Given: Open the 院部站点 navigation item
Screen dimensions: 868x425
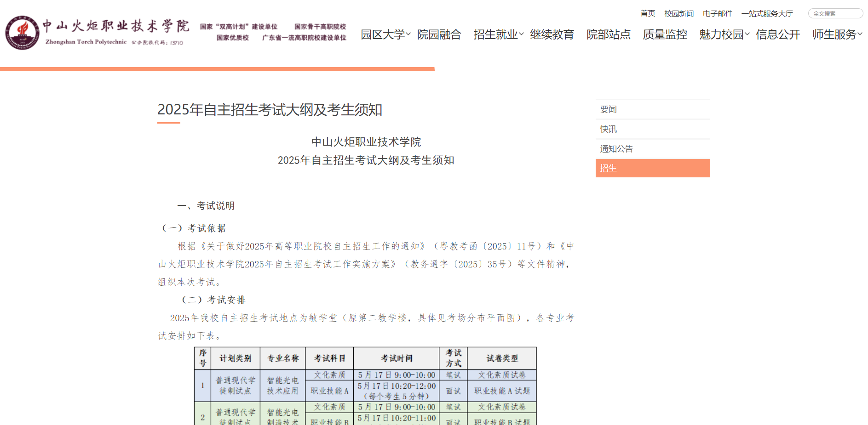Looking at the screenshot, I should [608, 34].
